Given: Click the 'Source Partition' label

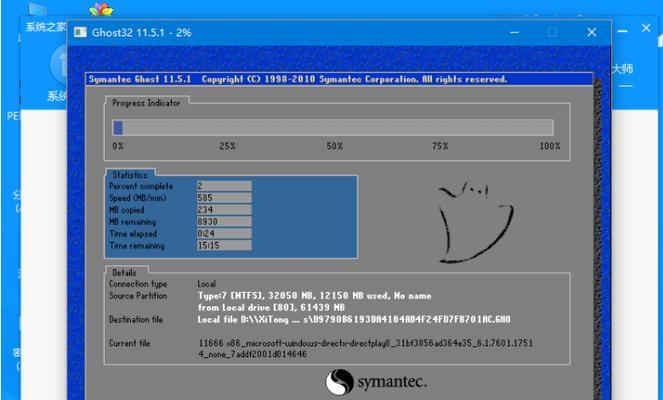Looking at the screenshot, I should point(138,296).
